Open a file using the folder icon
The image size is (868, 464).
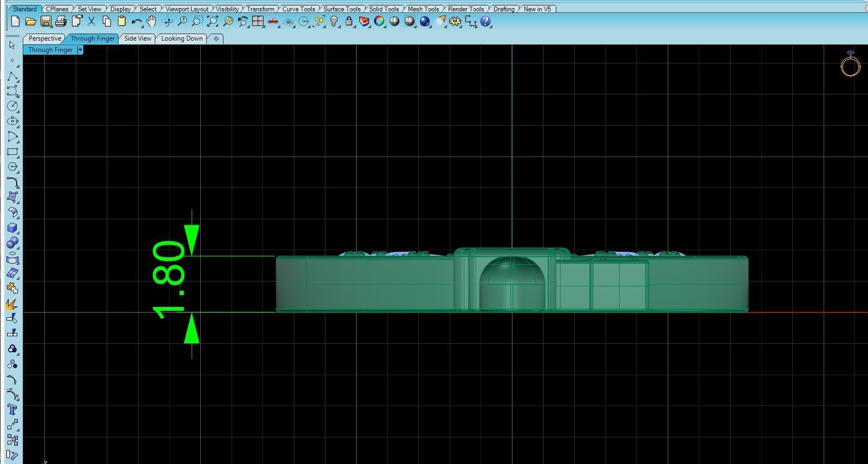[30, 22]
